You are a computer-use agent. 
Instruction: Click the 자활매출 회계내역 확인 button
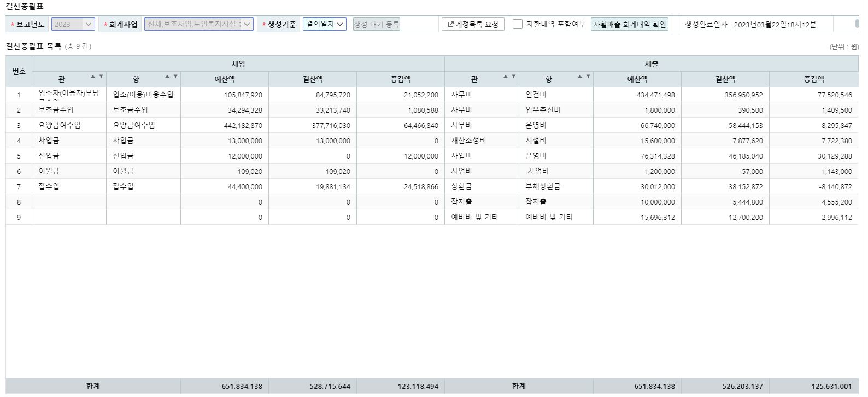coord(630,24)
